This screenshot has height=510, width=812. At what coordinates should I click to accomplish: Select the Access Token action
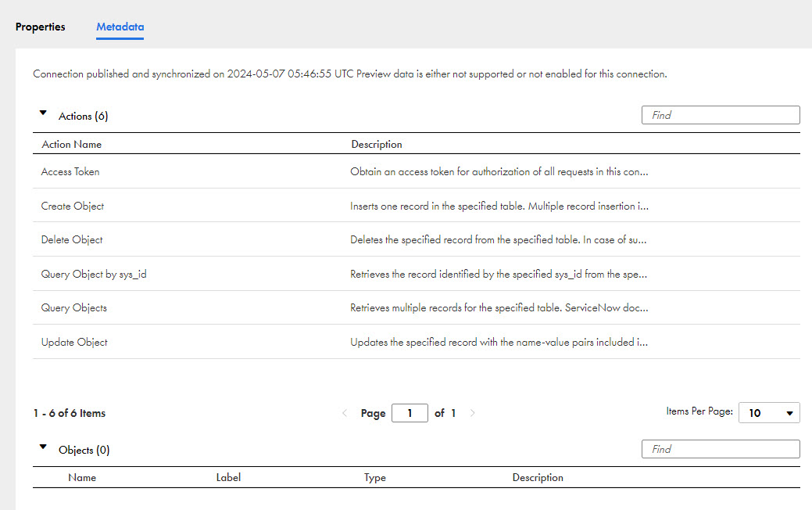70,171
